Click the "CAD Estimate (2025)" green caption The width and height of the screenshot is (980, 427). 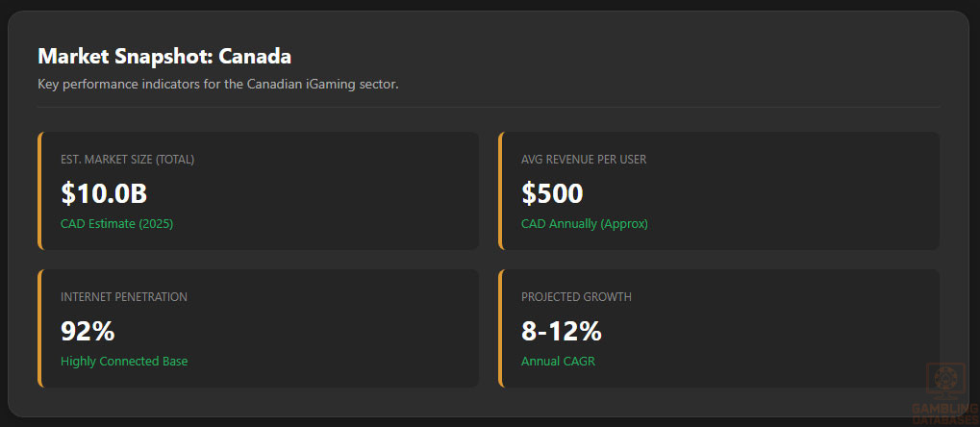click(116, 224)
